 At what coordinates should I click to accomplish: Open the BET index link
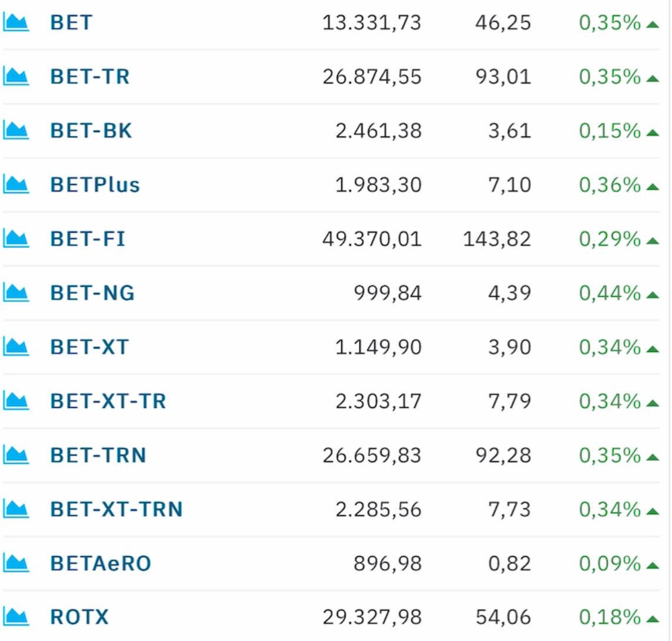point(71,23)
